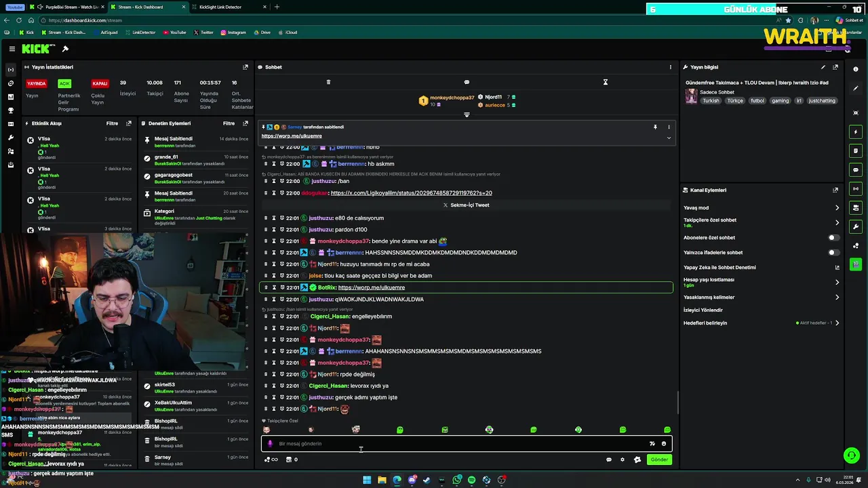Click the translate icon in the message box
Screen dimensions: 868x488
click(652, 444)
